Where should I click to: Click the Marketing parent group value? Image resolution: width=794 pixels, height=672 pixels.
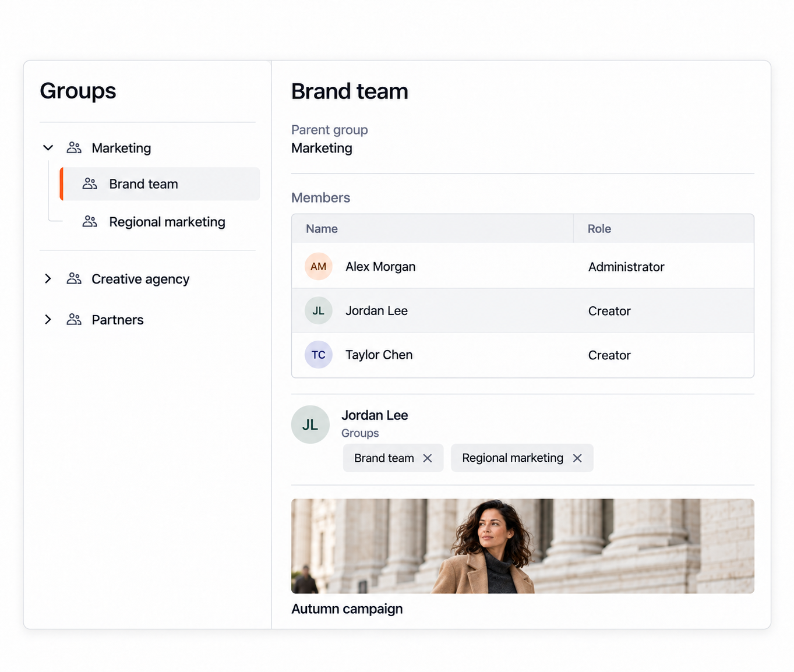coord(322,148)
